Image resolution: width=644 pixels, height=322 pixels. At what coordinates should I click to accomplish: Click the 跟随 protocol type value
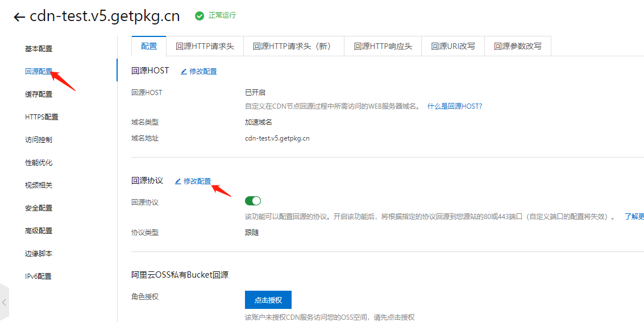[252, 233]
